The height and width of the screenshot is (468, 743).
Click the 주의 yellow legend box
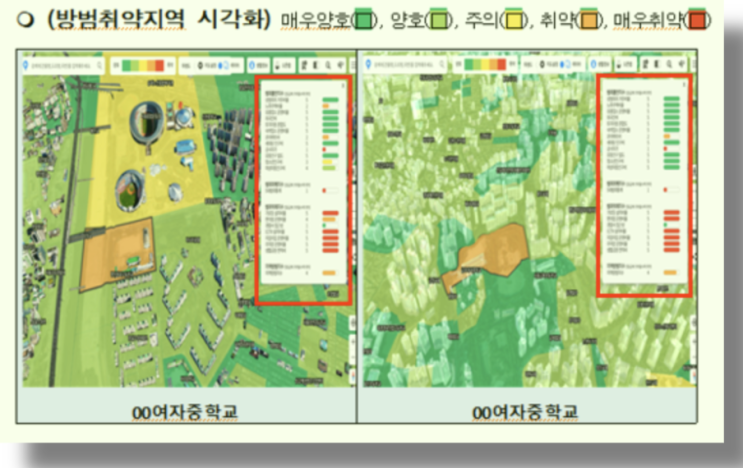[514, 20]
